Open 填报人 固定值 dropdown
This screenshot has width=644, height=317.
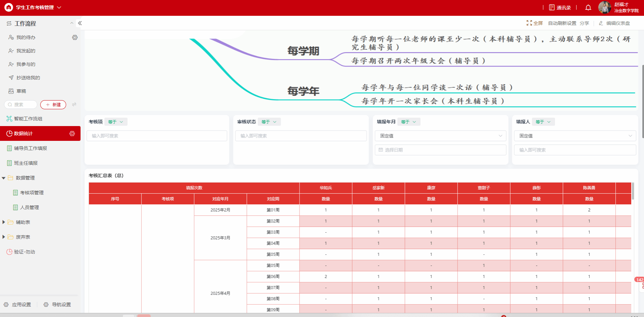tap(575, 136)
